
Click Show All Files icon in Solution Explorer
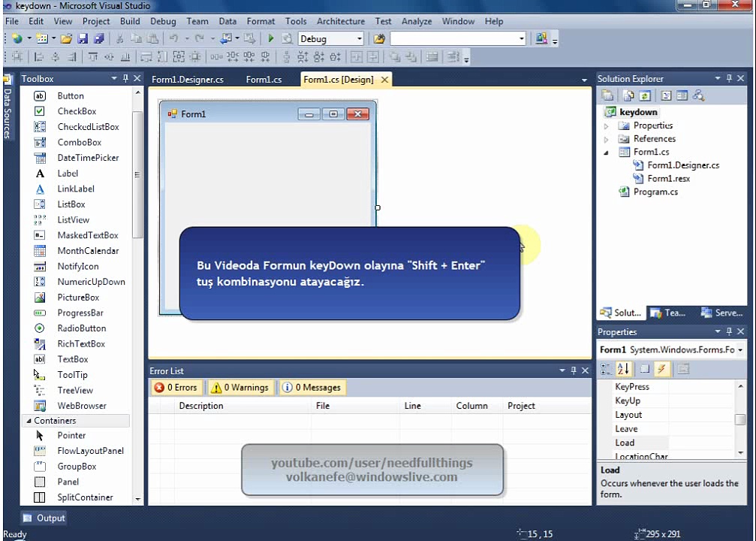pyautogui.click(x=628, y=95)
